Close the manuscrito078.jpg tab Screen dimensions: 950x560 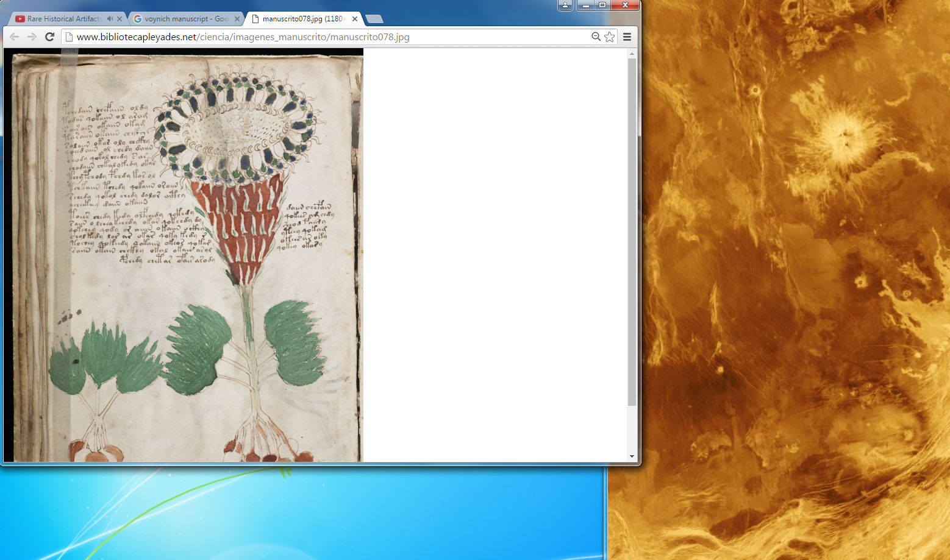coord(355,19)
